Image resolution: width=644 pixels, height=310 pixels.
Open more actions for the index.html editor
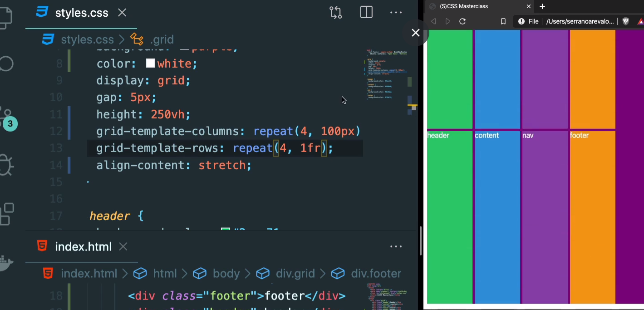tap(396, 246)
